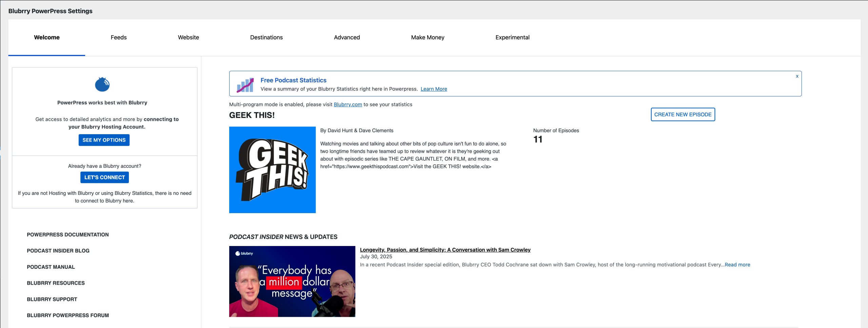Click Read more on the article excerpt

click(737, 265)
